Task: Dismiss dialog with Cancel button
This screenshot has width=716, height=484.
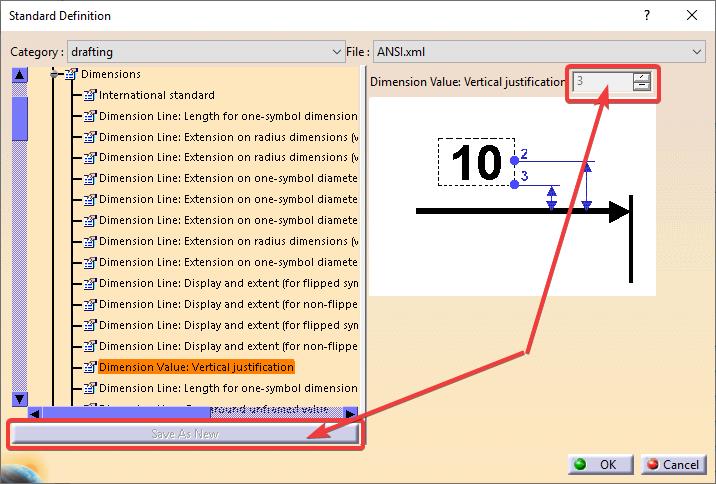Action: click(674, 464)
